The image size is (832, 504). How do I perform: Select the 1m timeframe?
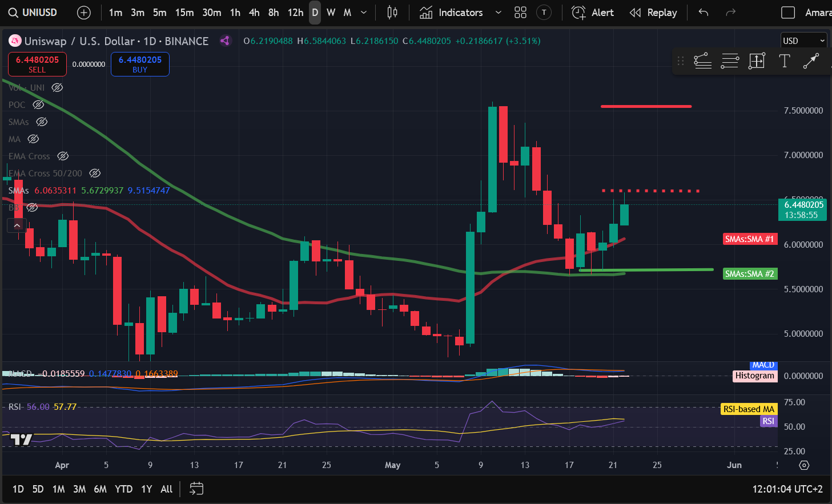[x=115, y=13]
